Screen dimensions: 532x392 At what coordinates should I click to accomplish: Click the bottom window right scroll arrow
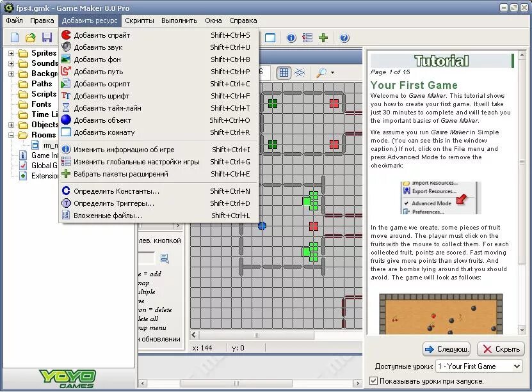358,383
